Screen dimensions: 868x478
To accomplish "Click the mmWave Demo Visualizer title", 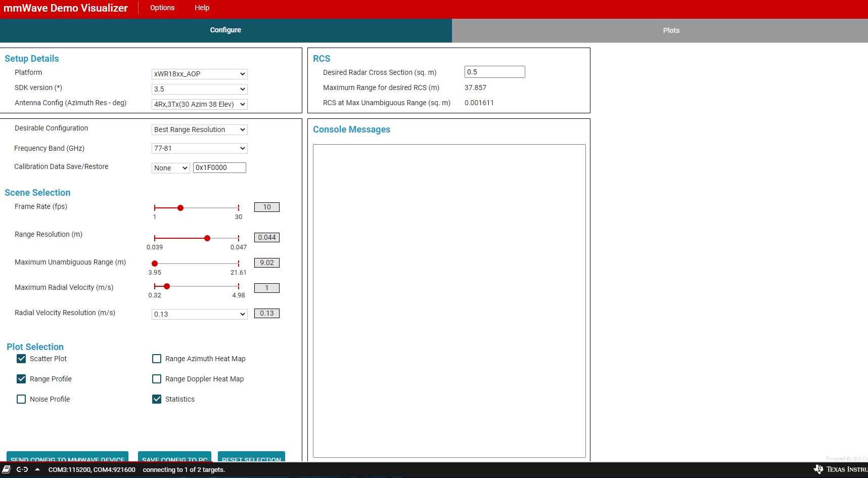I will (x=66, y=8).
